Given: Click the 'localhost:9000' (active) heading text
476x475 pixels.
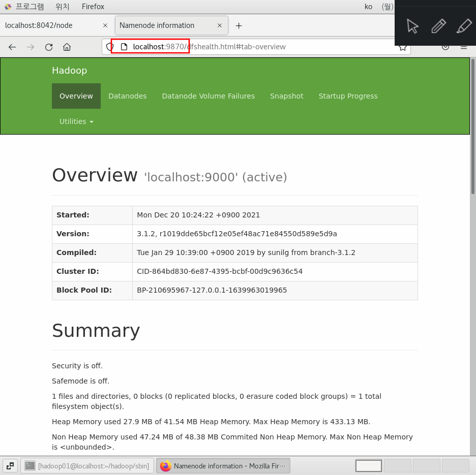Looking at the screenshot, I should [x=216, y=177].
